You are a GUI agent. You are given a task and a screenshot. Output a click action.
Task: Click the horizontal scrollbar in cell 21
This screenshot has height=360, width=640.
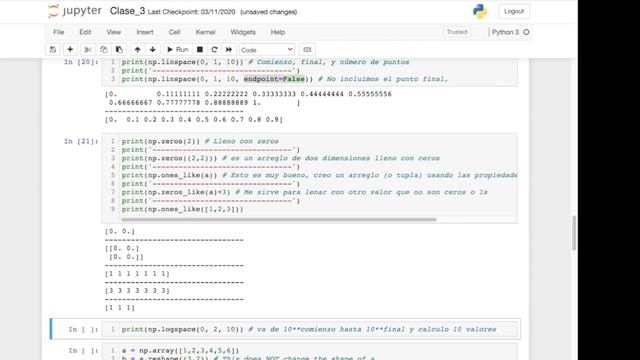click(x=279, y=220)
